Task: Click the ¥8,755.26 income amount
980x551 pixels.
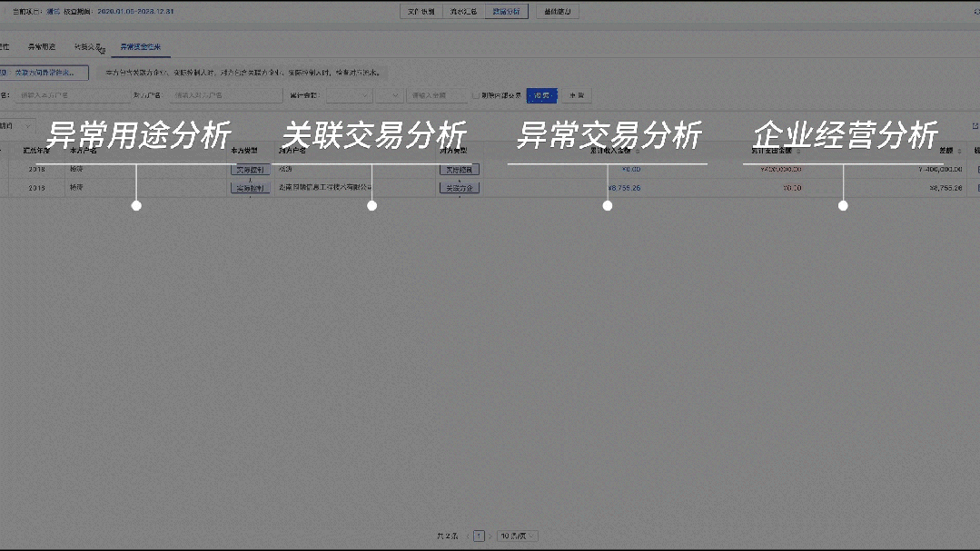Action: pos(624,188)
